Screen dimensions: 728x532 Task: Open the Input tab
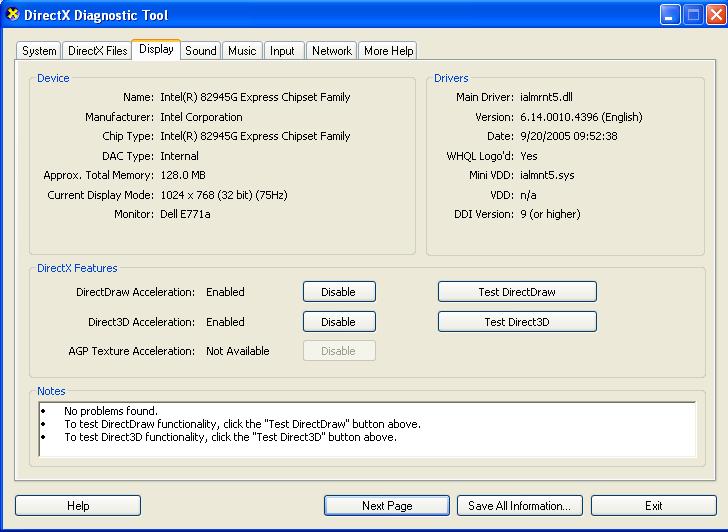[282, 51]
